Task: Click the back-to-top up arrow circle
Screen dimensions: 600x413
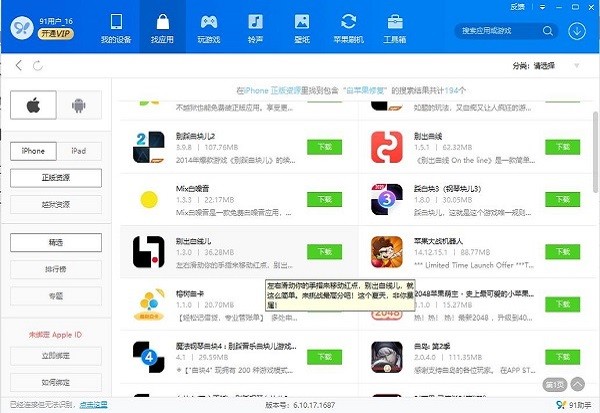Action: [577, 384]
